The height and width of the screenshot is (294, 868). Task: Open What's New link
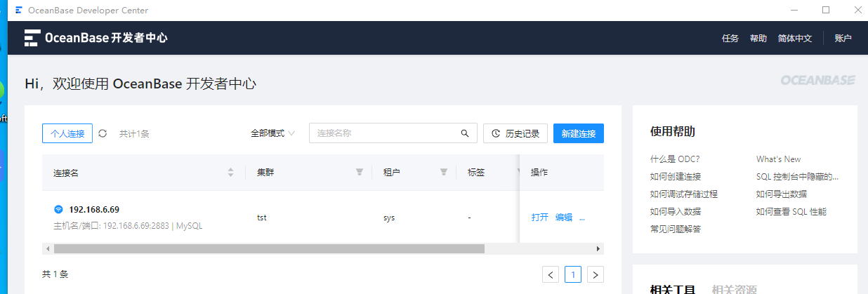point(778,159)
